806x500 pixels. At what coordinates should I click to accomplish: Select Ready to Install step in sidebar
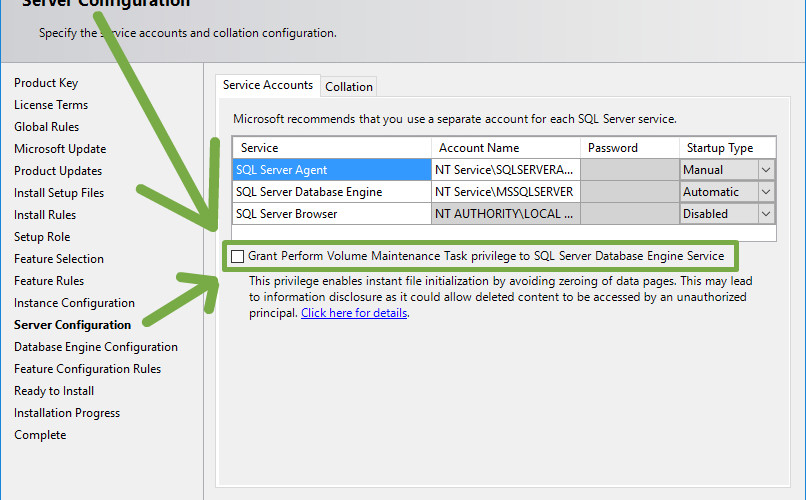coord(54,391)
